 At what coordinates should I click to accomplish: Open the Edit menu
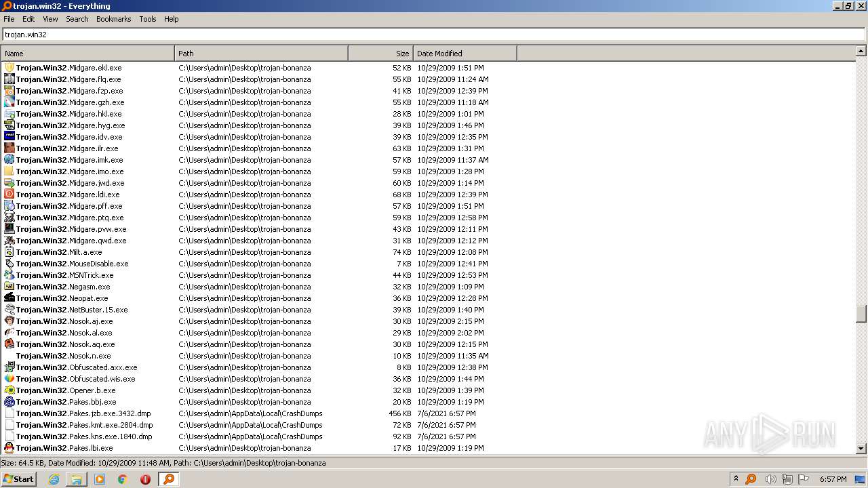click(x=28, y=19)
